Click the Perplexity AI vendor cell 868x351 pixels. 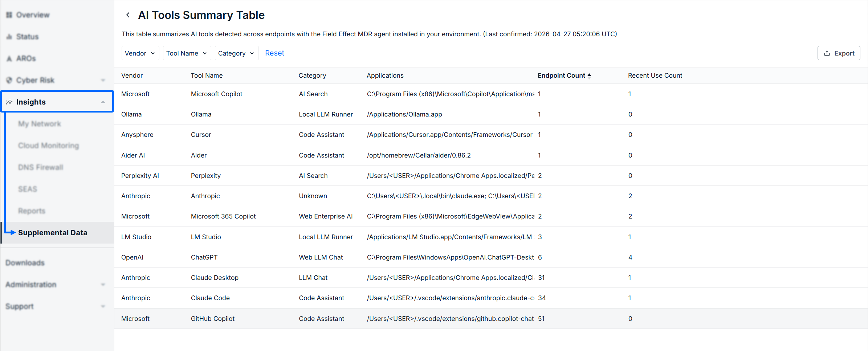[140, 176]
